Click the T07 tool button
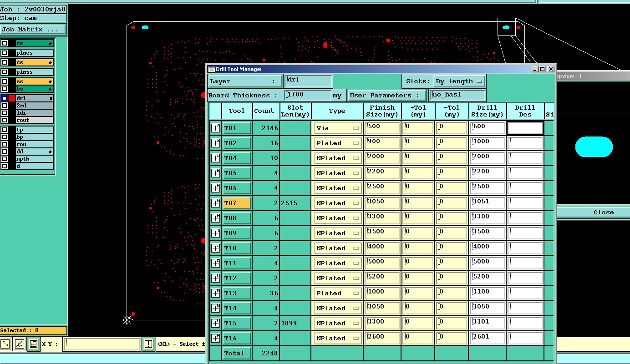 [x=237, y=203]
